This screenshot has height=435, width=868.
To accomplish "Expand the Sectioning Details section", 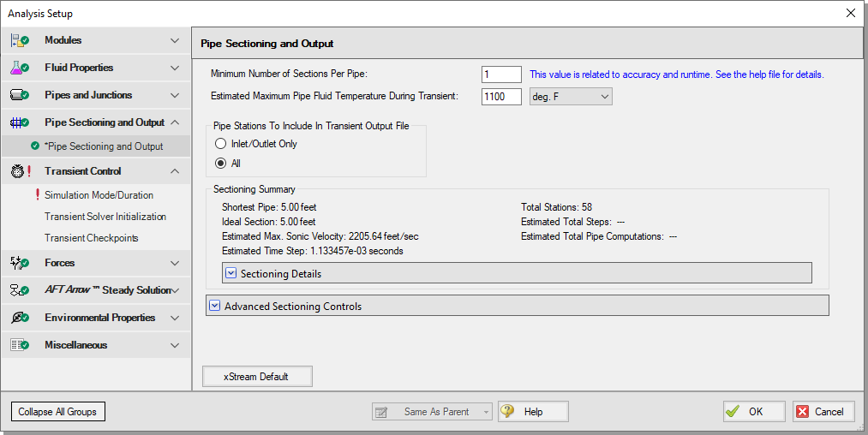I will pos(230,273).
